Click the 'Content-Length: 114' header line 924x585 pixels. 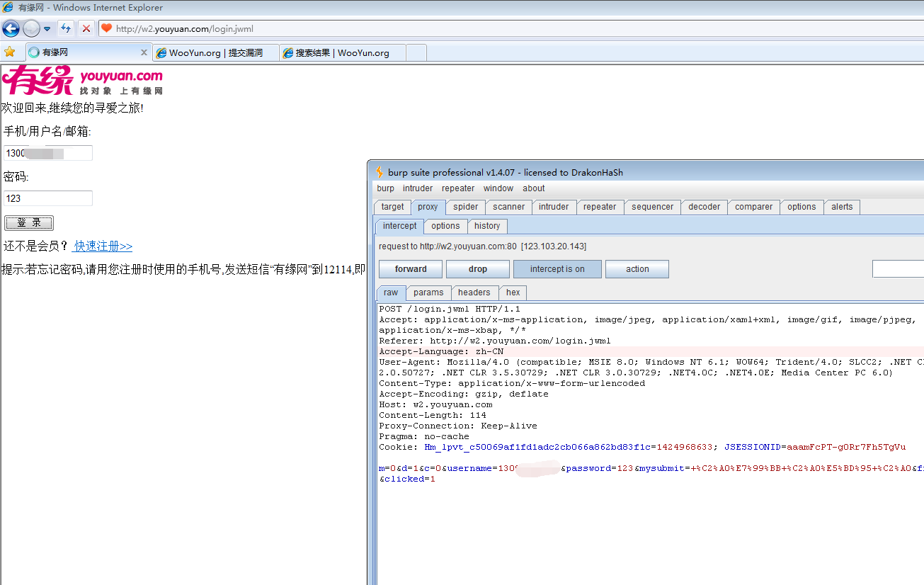[433, 415]
